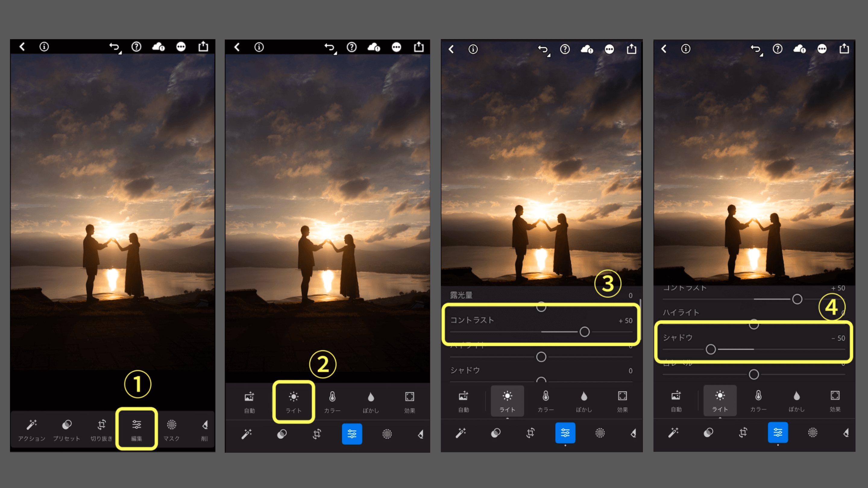Open three-dot more menu in third screen
868x488 pixels.
pyautogui.click(x=609, y=49)
